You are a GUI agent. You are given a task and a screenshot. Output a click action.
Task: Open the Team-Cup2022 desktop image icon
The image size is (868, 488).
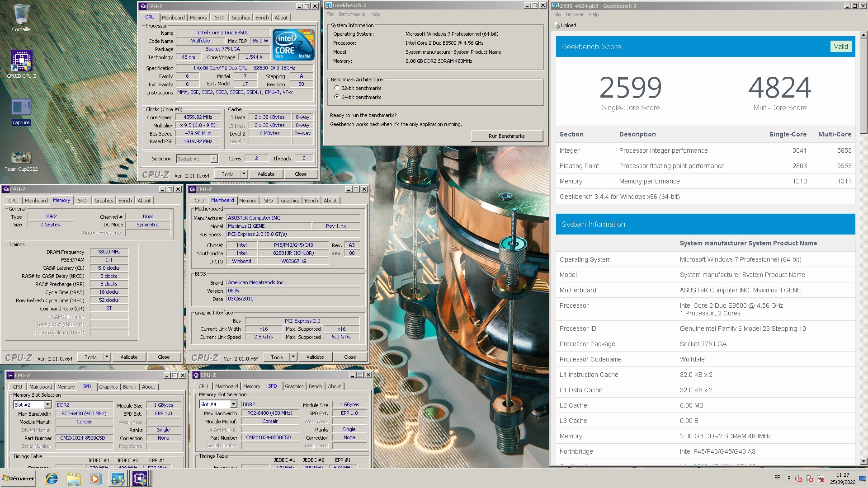tap(21, 161)
